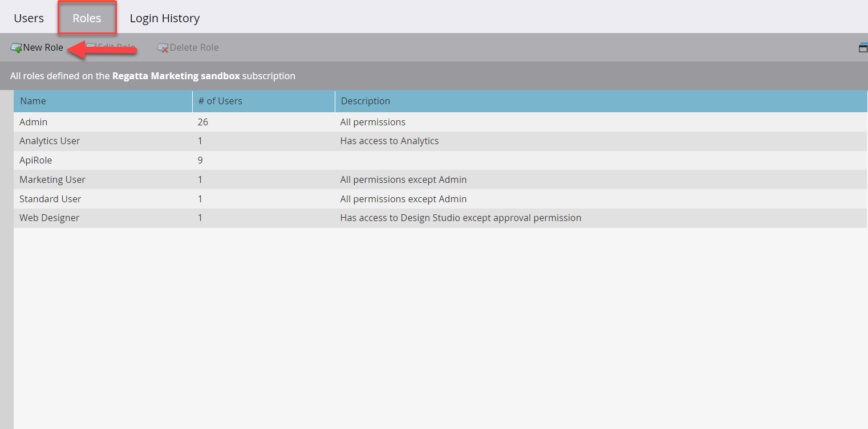Viewport: 868px width, 429px height.
Task: Select the Standard User role
Action: point(440,199)
